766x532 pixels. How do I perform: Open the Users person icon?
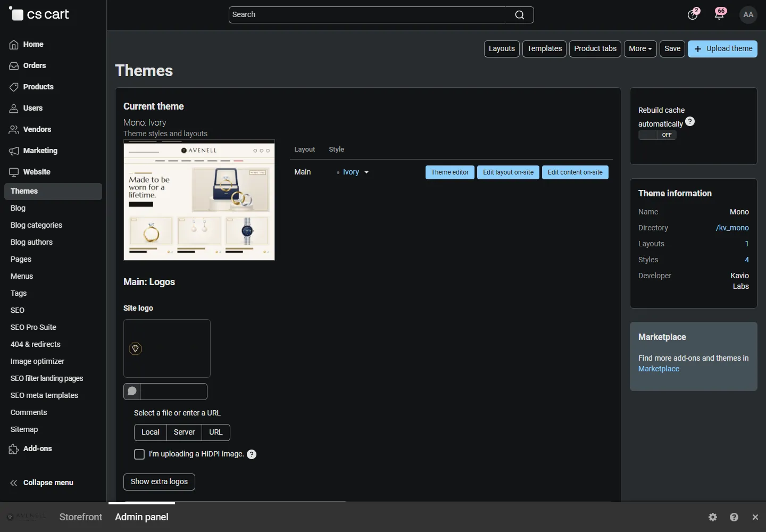[x=14, y=109]
